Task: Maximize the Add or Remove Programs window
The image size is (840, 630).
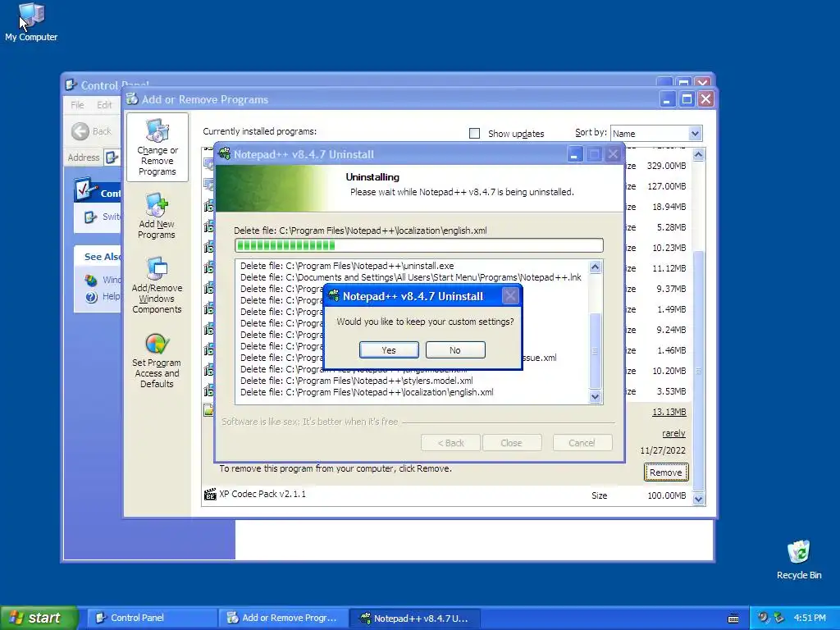Action: pos(687,99)
